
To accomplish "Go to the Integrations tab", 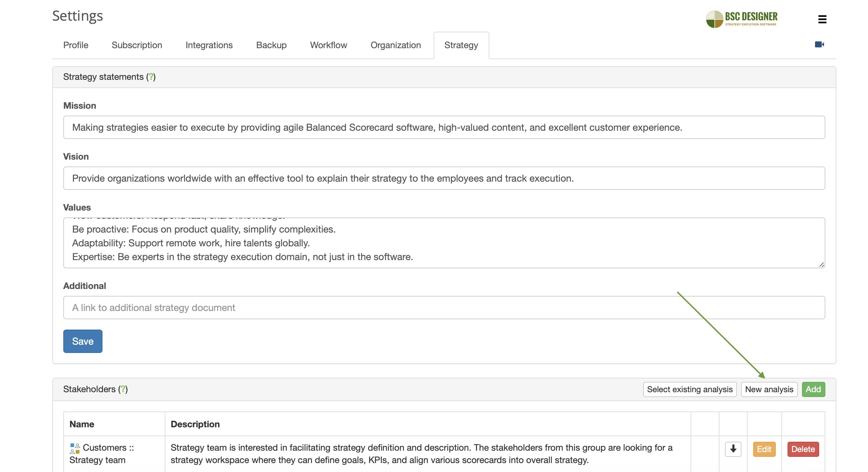I will (209, 45).
